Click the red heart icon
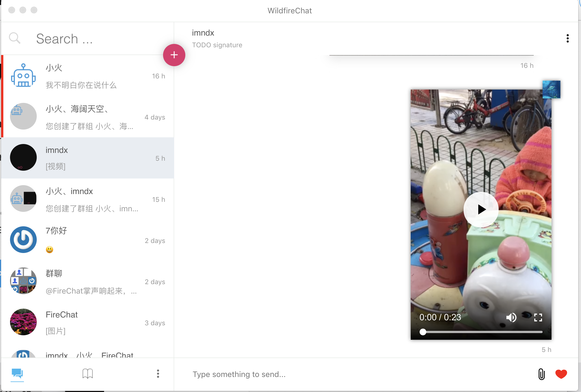This screenshot has height=392, width=581. 561,374
